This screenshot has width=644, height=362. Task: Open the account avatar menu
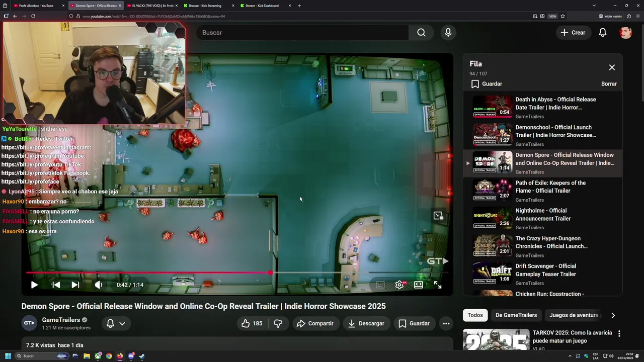click(x=625, y=33)
